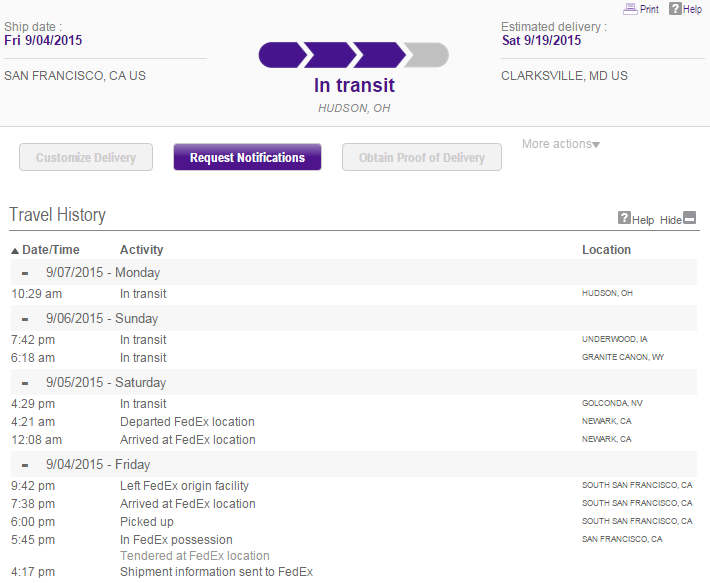This screenshot has width=710, height=583.
Task: Click the Travel History Help question icon
Action: point(624,218)
